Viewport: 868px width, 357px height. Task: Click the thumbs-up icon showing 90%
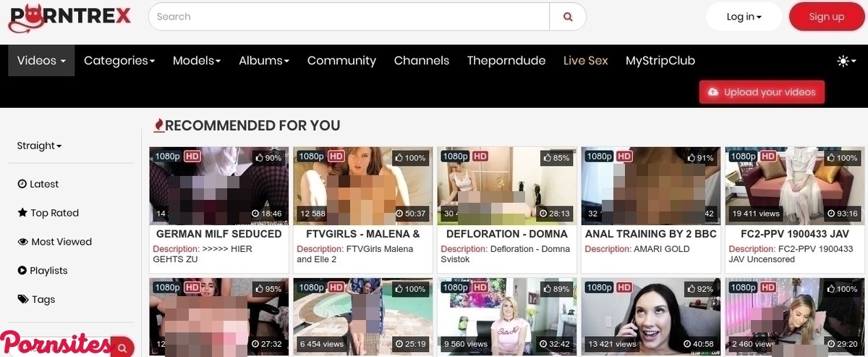260,157
